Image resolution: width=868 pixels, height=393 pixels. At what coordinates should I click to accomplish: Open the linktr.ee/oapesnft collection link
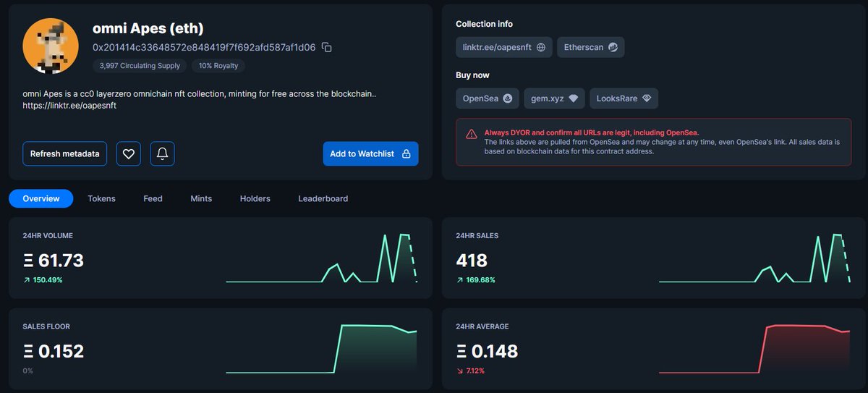tap(504, 47)
